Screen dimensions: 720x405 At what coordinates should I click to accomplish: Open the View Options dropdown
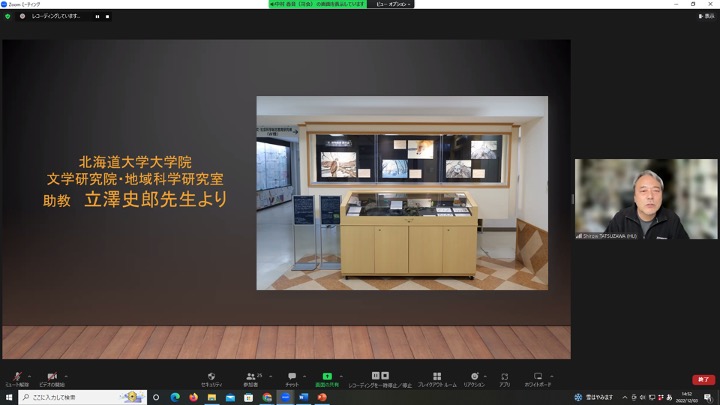pyautogui.click(x=391, y=4)
